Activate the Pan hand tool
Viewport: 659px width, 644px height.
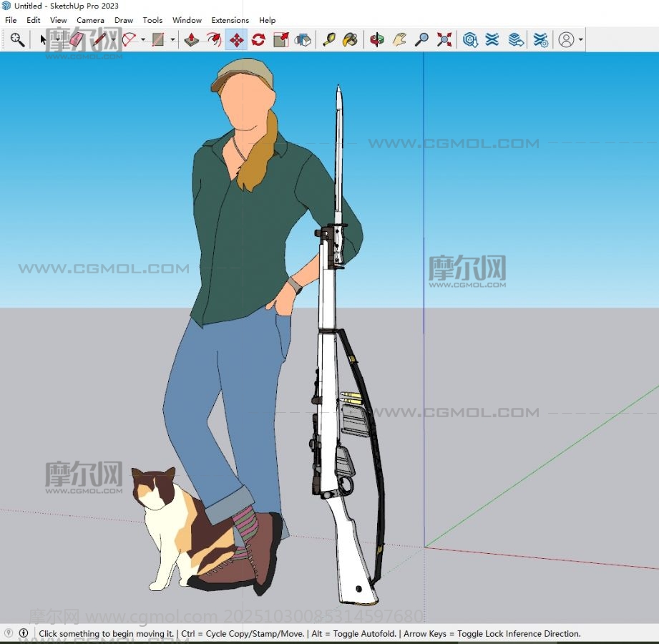[x=399, y=40]
